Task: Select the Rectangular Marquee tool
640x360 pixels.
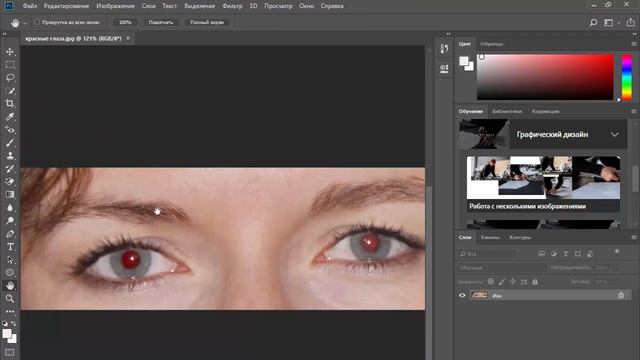Action: (x=10, y=64)
